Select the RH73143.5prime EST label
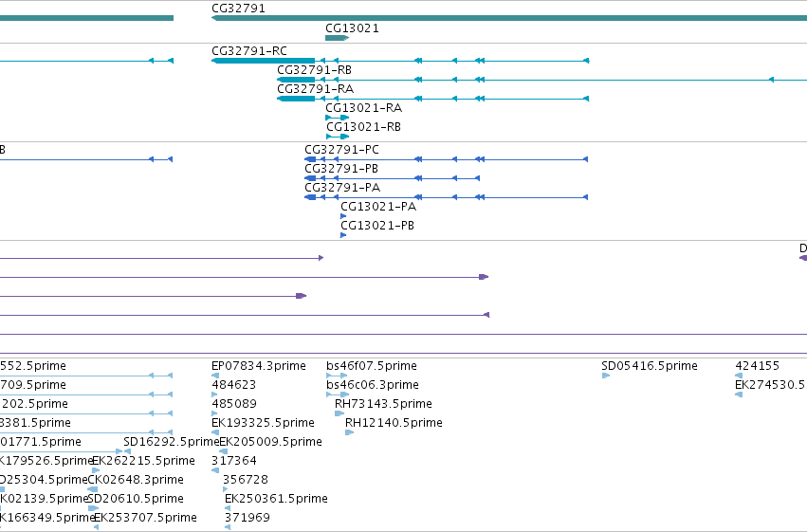807x532 pixels. point(383,404)
